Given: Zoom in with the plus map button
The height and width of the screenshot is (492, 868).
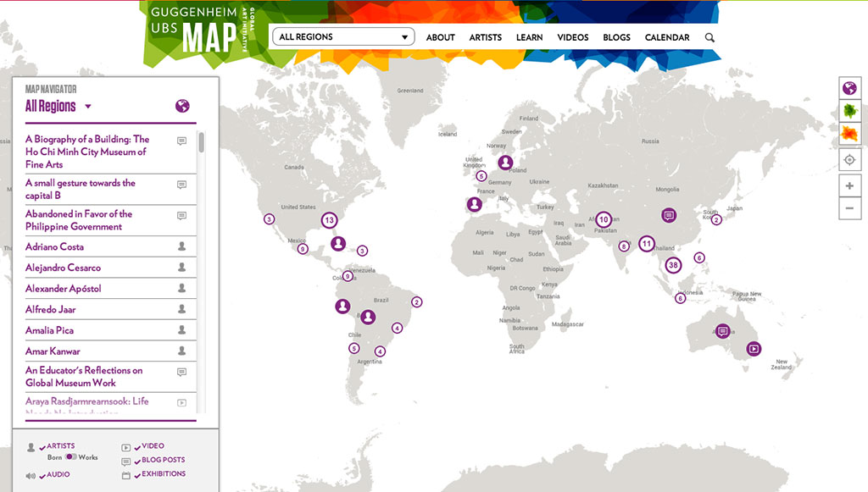Looking at the screenshot, I should 849,185.
